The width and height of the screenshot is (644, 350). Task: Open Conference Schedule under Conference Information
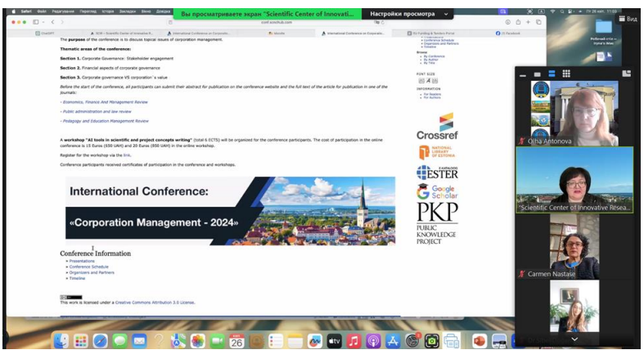[x=88, y=267]
